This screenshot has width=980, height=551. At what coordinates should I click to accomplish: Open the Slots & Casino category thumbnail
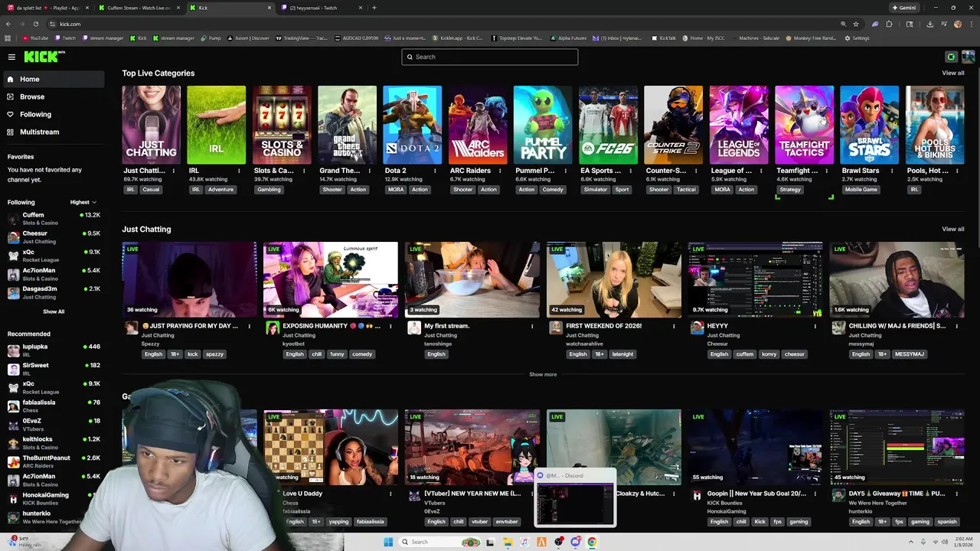click(x=282, y=125)
